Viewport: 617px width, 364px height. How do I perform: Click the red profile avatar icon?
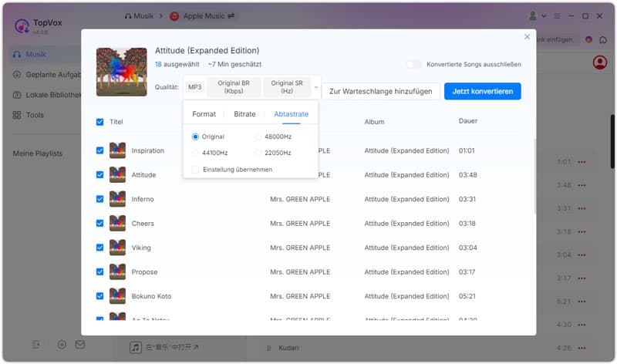pyautogui.click(x=599, y=62)
